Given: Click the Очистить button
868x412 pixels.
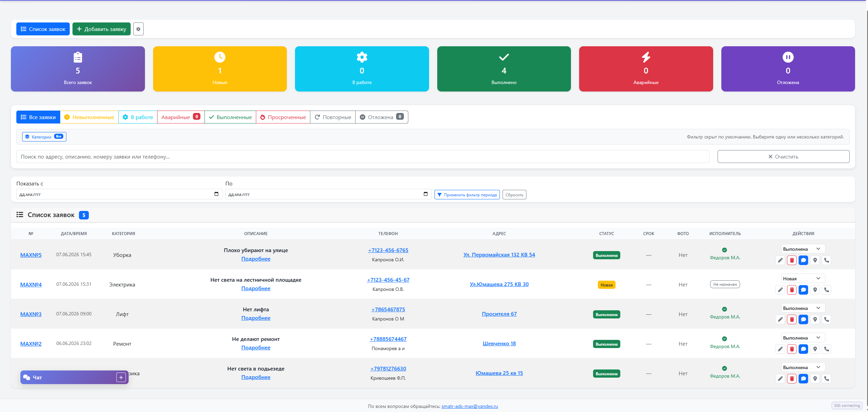Looking at the screenshot, I should pos(783,156).
